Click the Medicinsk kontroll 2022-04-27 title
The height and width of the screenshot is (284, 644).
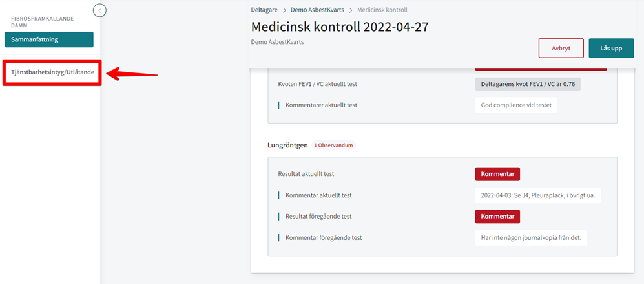[340, 27]
